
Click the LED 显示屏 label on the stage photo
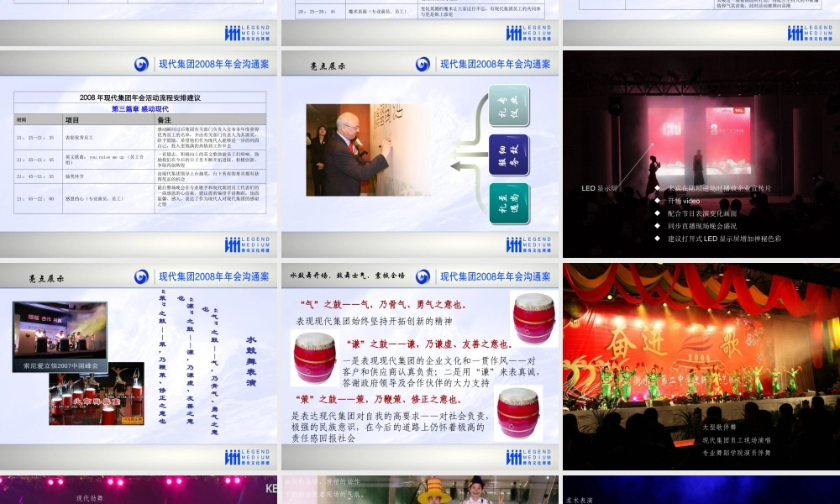pyautogui.click(x=600, y=188)
